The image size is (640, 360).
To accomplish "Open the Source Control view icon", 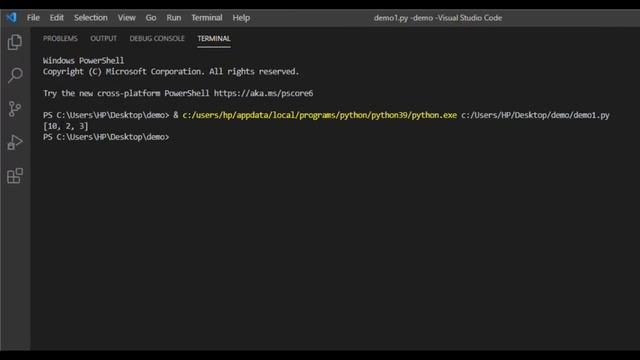I will tap(15, 109).
